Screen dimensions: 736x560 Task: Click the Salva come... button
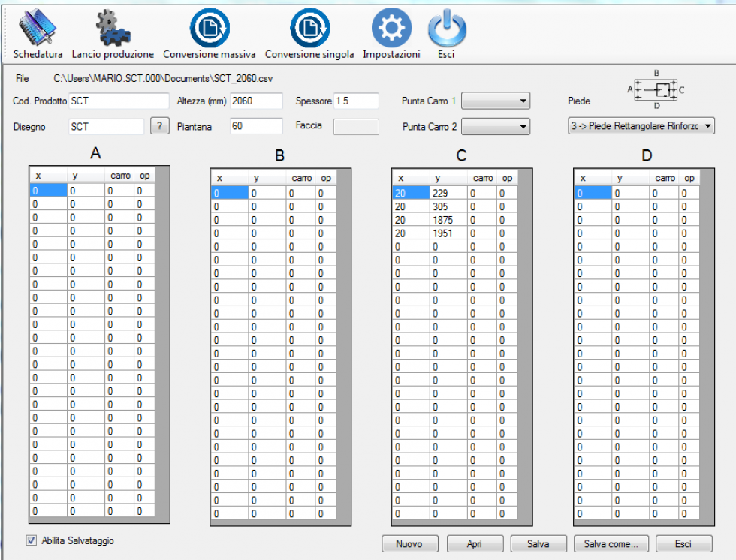click(x=611, y=543)
